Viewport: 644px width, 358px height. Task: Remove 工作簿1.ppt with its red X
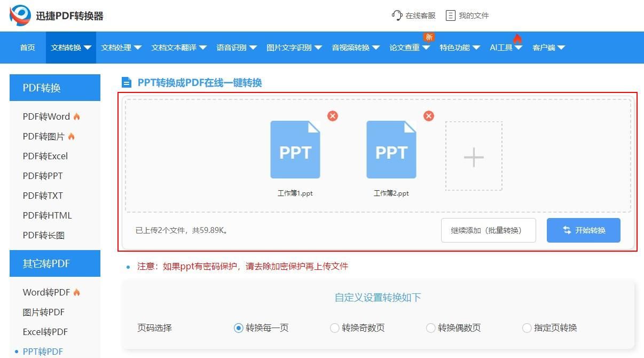pyautogui.click(x=333, y=116)
